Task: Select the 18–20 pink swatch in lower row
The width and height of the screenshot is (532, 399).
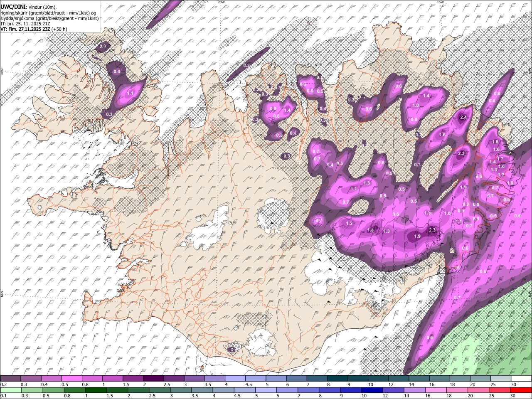Action: coord(457,390)
